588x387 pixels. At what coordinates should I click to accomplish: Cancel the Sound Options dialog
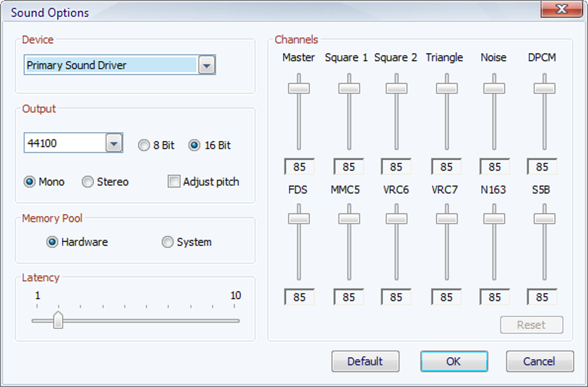tap(540, 362)
